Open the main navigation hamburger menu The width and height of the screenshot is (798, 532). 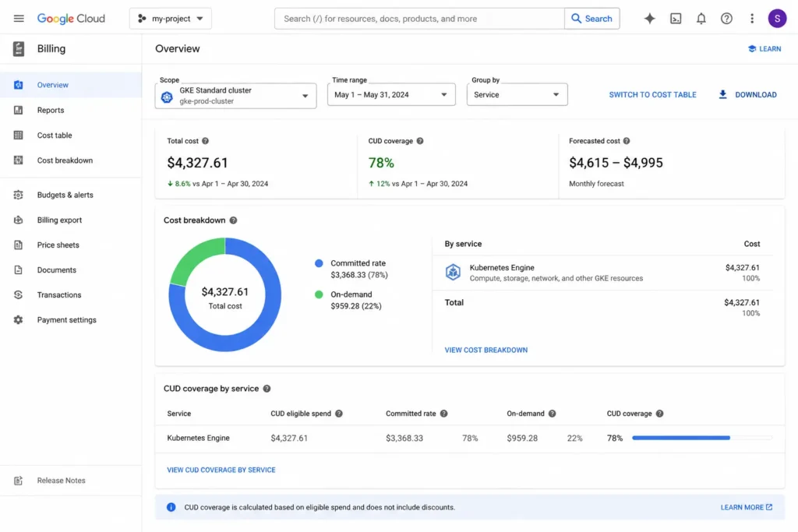coord(19,19)
